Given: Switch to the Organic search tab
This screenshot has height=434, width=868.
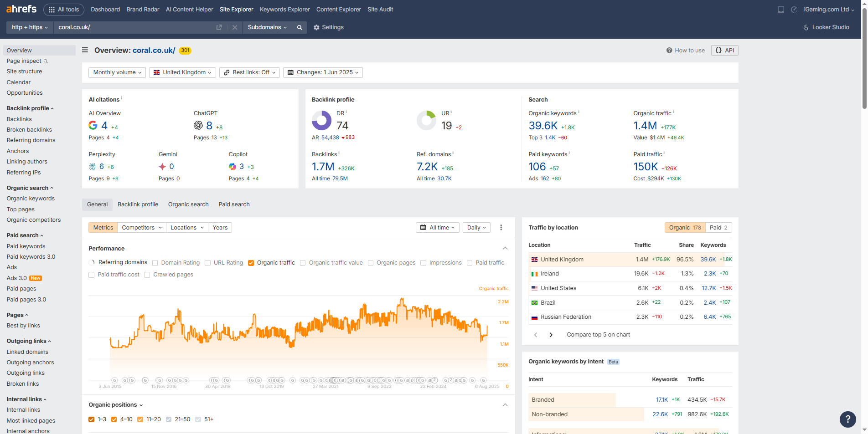Looking at the screenshot, I should point(188,204).
